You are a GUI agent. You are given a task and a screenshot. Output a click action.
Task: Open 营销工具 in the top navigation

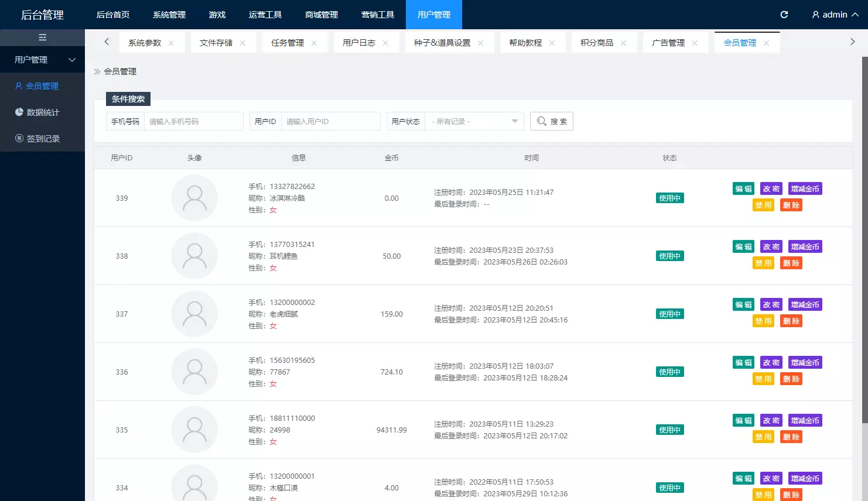click(378, 15)
